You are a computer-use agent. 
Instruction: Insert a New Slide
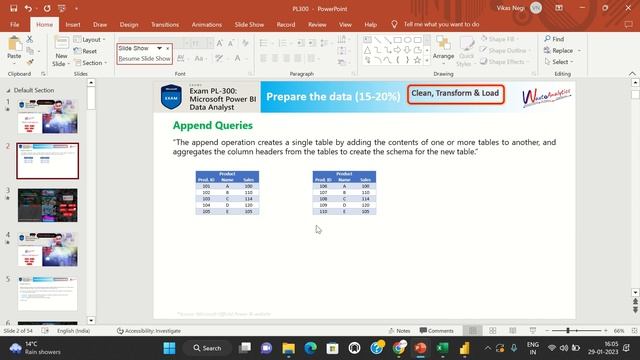tap(61, 51)
